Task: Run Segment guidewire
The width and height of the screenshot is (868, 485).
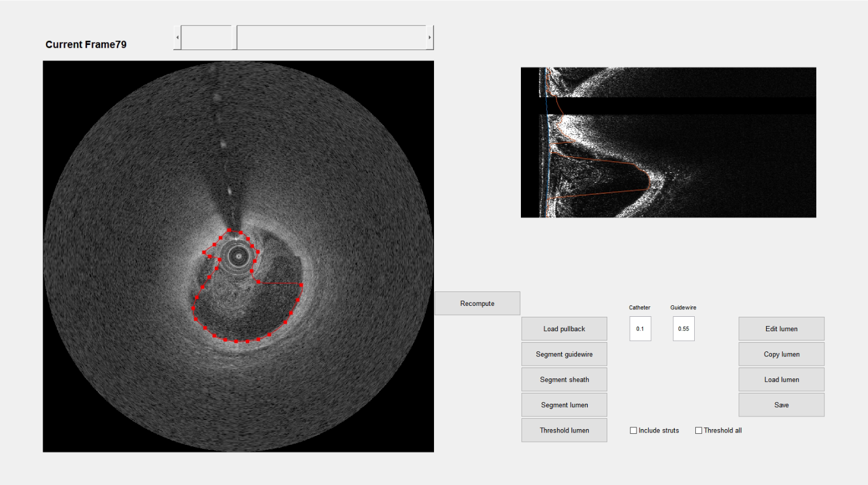Action: click(x=564, y=354)
